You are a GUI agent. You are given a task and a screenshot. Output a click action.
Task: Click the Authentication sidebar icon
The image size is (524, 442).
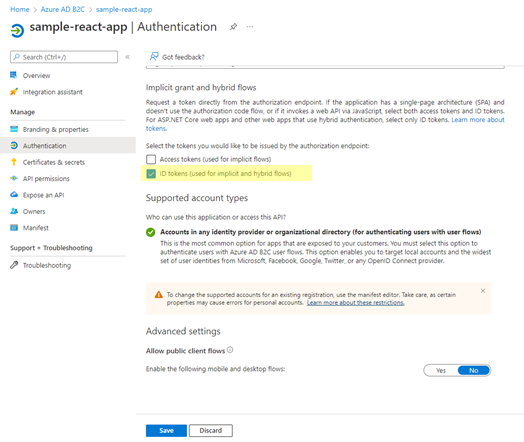[14, 145]
